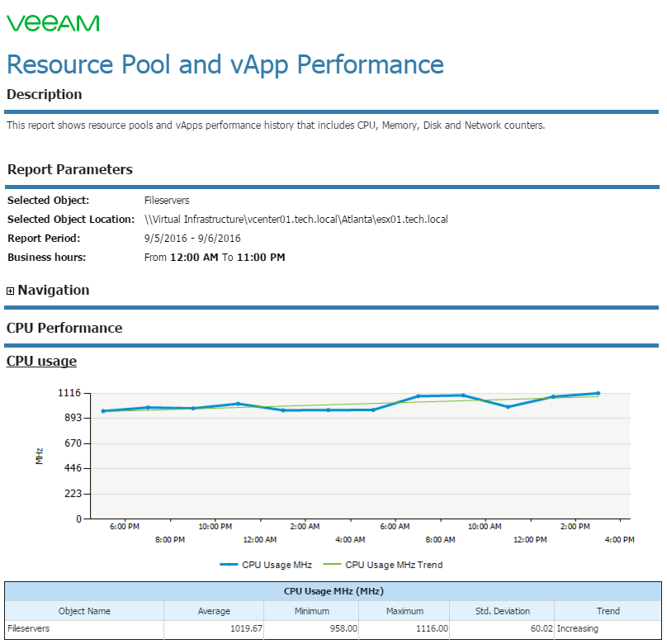The width and height of the screenshot is (667, 644).
Task: Open the CPU usage link
Action: pos(41,361)
